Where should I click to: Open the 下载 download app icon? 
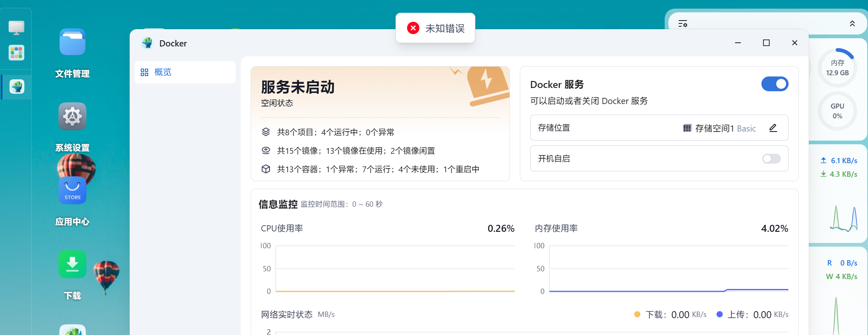[72, 264]
